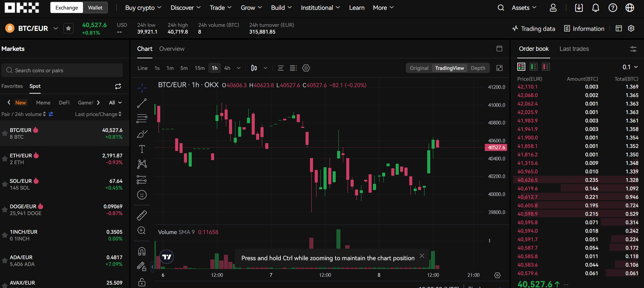Switch chart to Depth view
This screenshot has height=288, width=644.
point(478,68)
